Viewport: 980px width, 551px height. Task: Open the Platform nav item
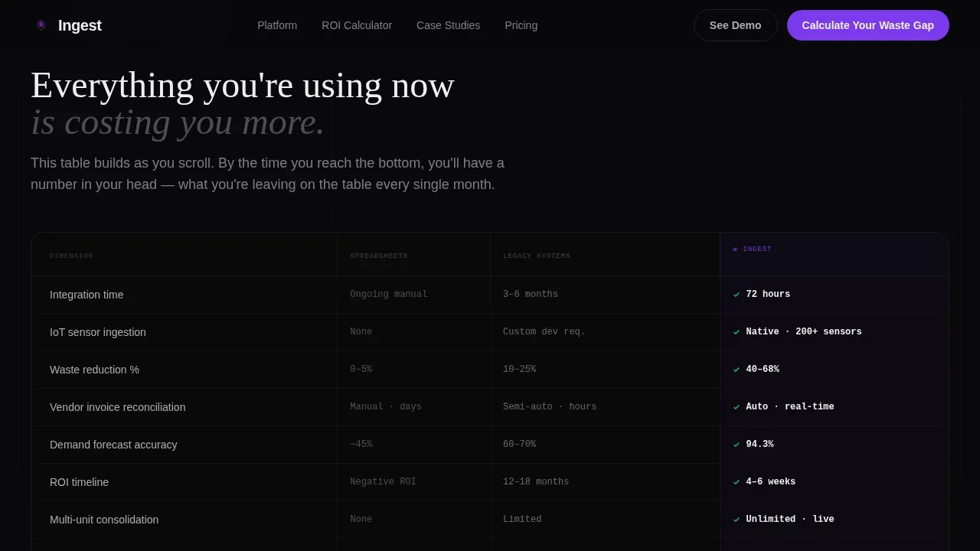pos(277,25)
